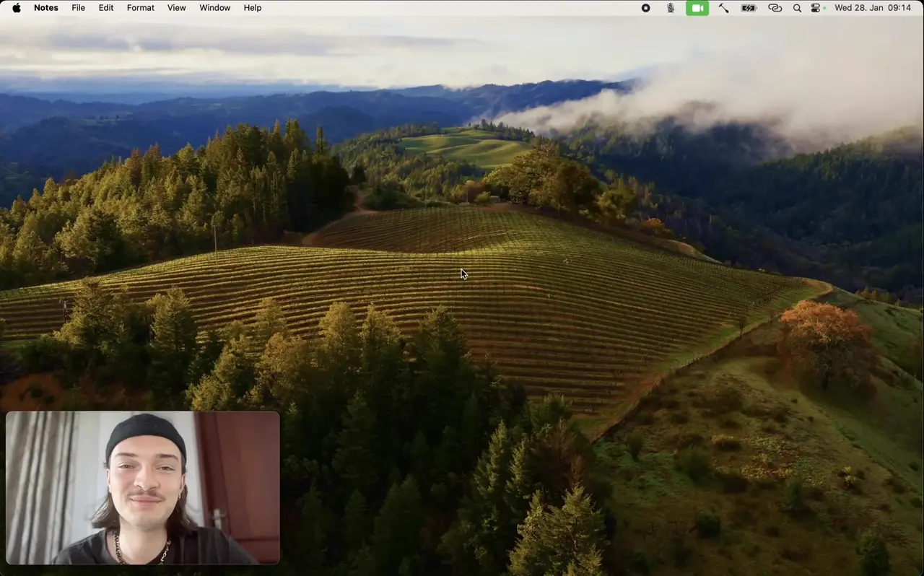
Task: Open the Notes application menu
Action: click(x=46, y=8)
